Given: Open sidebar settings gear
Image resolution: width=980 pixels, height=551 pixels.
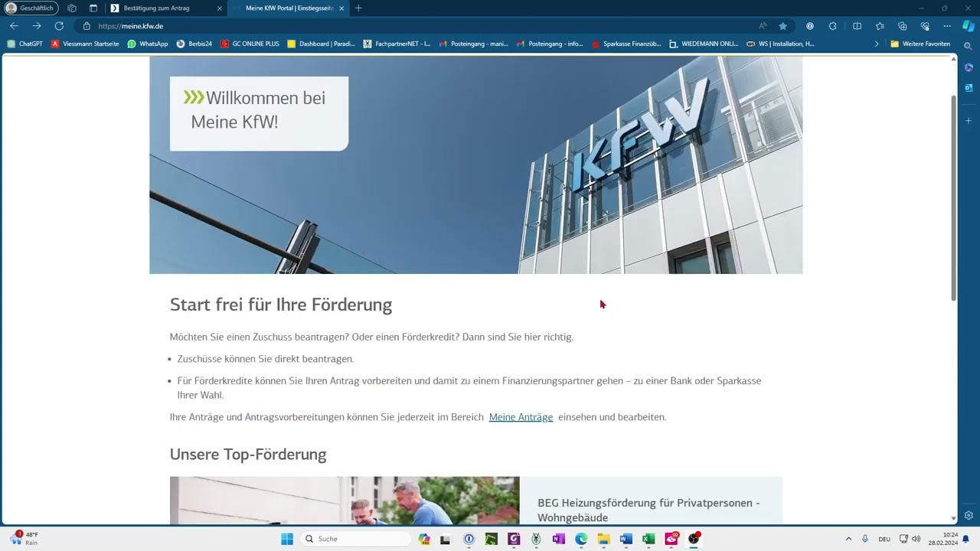Looking at the screenshot, I should tap(969, 515).
